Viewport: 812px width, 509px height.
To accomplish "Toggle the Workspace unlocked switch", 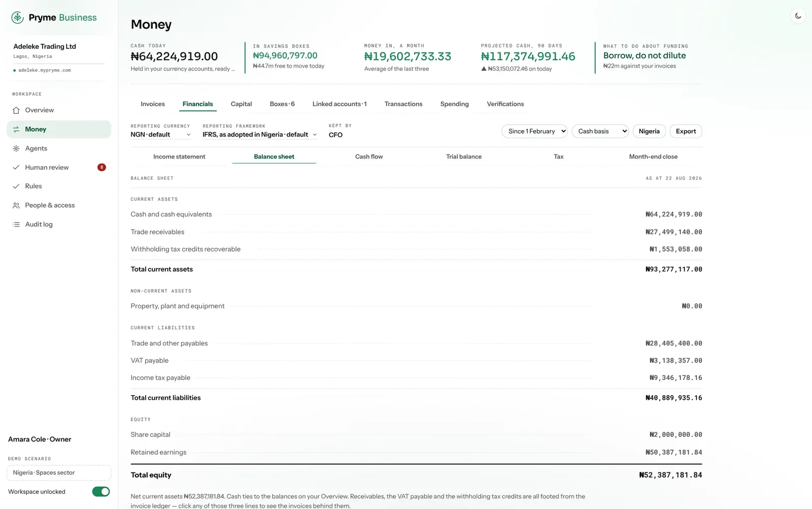I will pyautogui.click(x=101, y=492).
